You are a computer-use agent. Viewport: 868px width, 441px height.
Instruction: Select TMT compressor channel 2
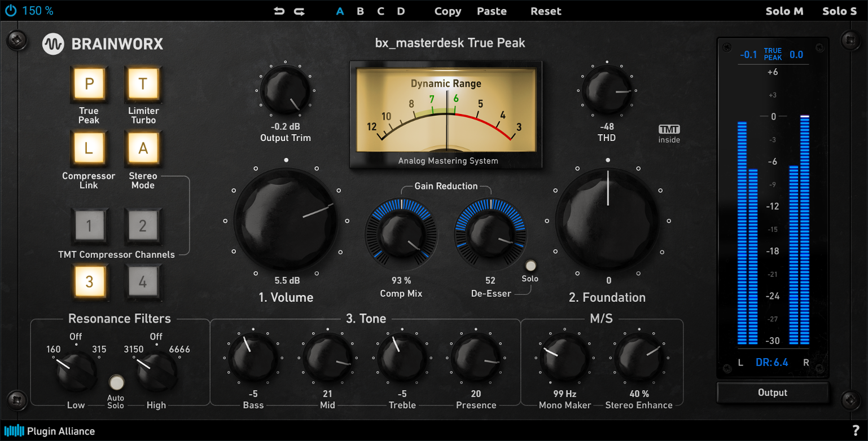(x=143, y=226)
